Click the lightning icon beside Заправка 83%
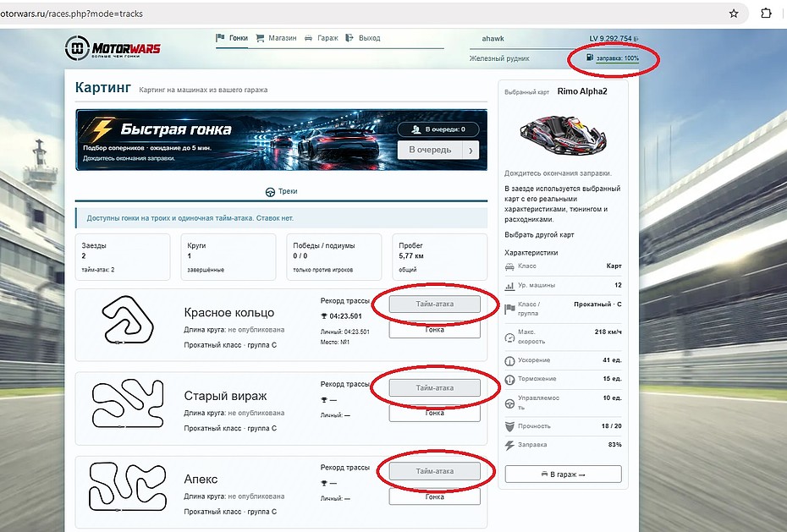Screen dimensions: 787x532 point(509,445)
